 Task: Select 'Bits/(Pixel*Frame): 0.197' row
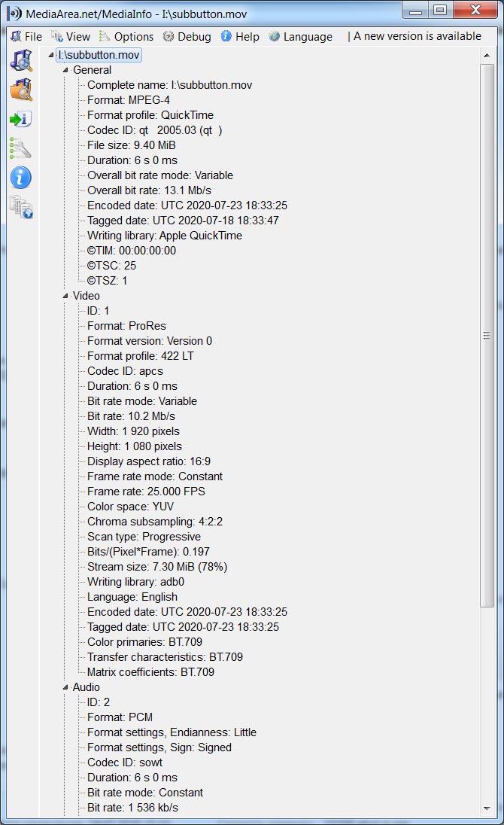[x=148, y=552]
